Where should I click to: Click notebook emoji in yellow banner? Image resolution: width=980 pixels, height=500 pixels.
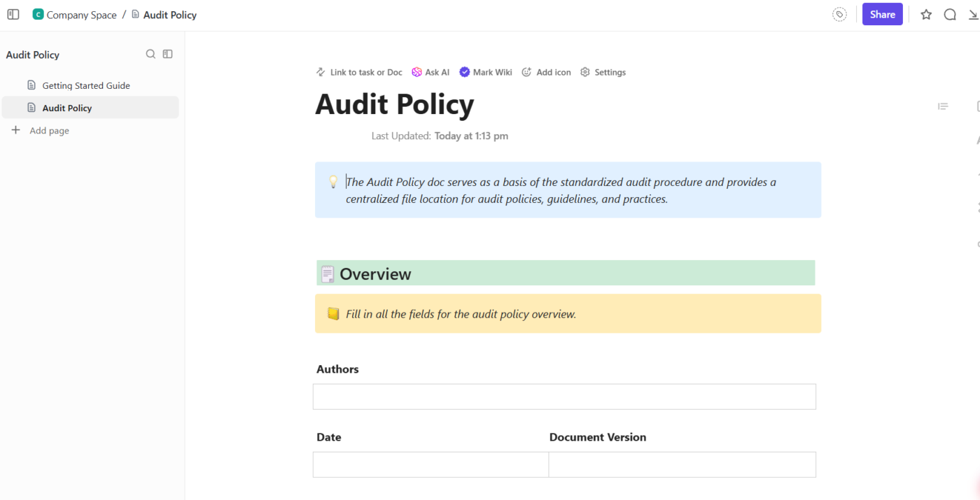click(333, 314)
